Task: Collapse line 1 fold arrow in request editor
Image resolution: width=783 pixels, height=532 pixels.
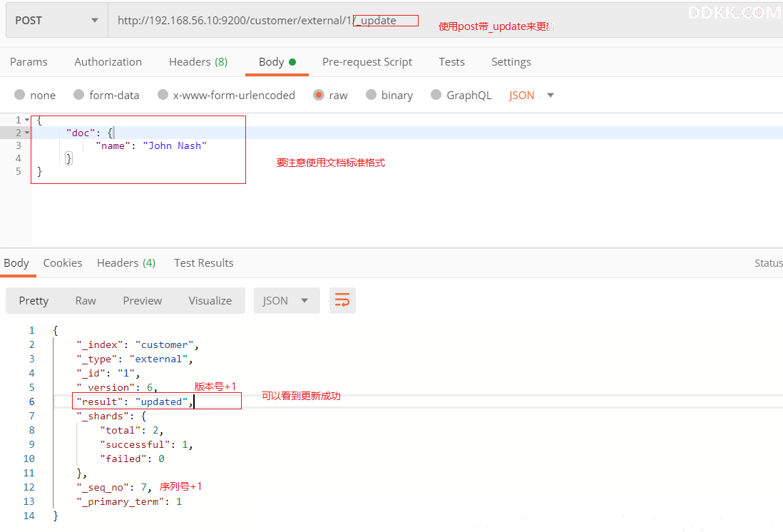Action: tap(27, 120)
